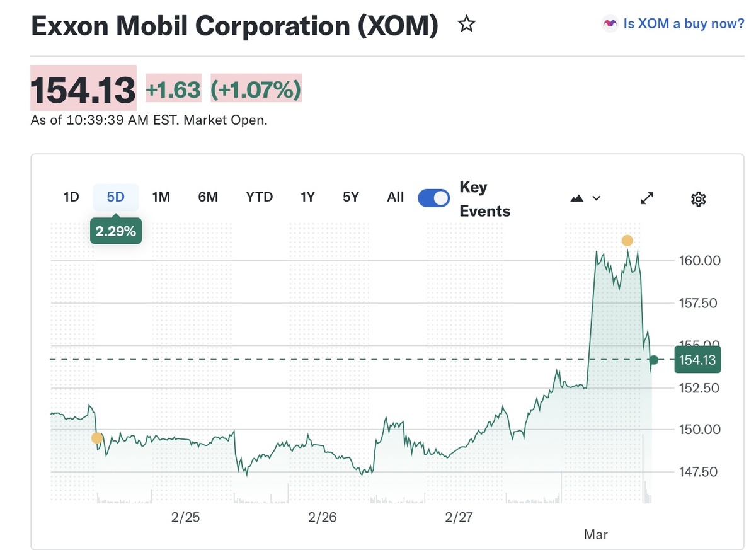Switch chart to 6M range

click(207, 197)
